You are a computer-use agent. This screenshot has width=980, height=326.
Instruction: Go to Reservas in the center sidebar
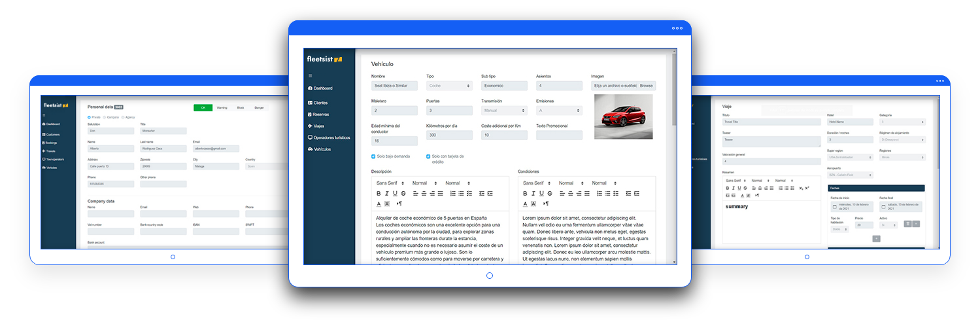point(320,114)
